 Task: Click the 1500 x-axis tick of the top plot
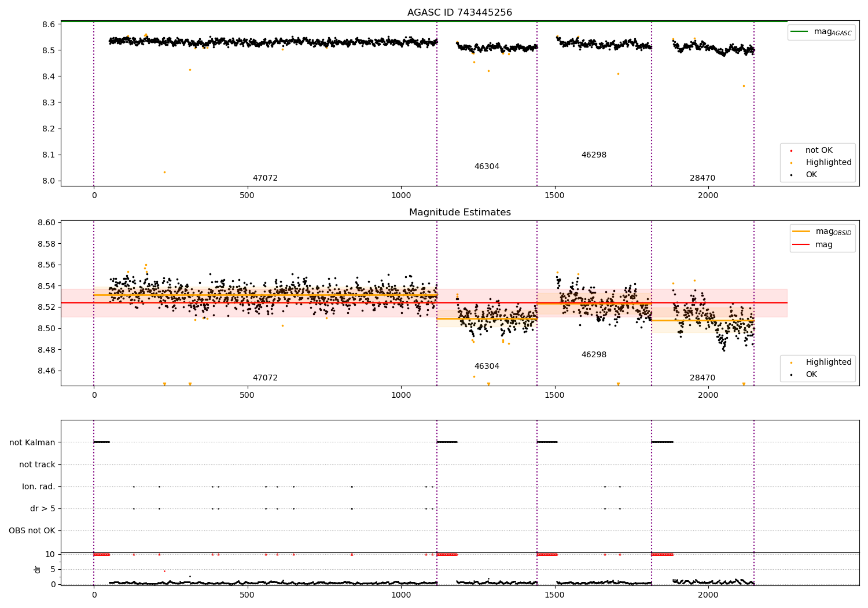tap(554, 195)
